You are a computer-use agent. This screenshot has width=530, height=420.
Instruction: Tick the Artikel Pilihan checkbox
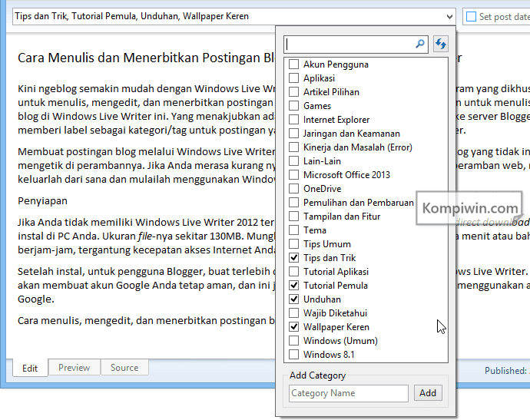pyautogui.click(x=293, y=92)
